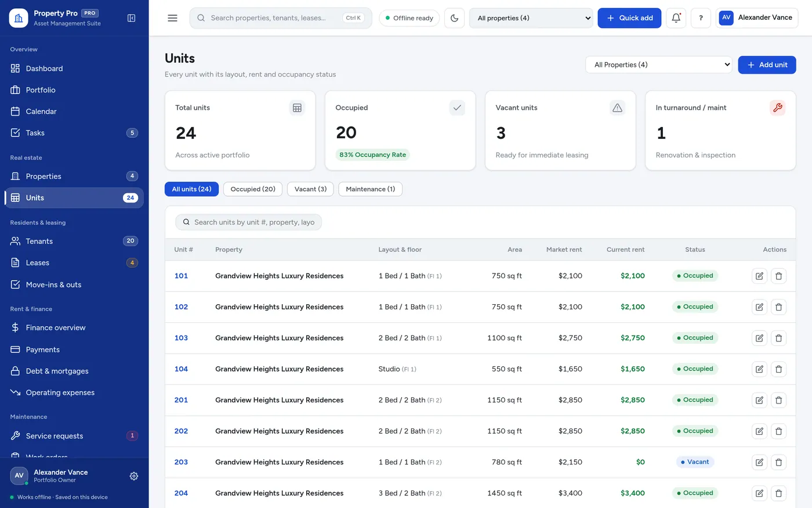The width and height of the screenshot is (812, 508).
Task: Click the Quick add button
Action: click(629, 18)
